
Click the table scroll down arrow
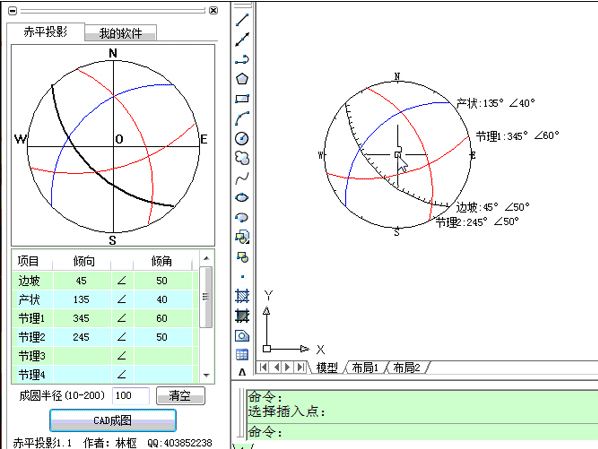[x=206, y=375]
